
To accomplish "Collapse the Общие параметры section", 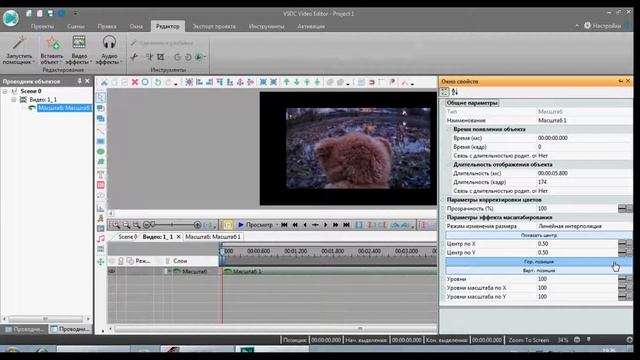I will (443, 103).
